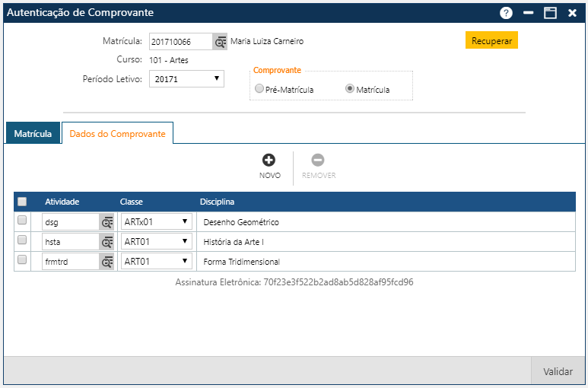Screen dimensions: 588x388
Task: Check the Desenho Geométrico row checkbox
Action: pyautogui.click(x=22, y=221)
